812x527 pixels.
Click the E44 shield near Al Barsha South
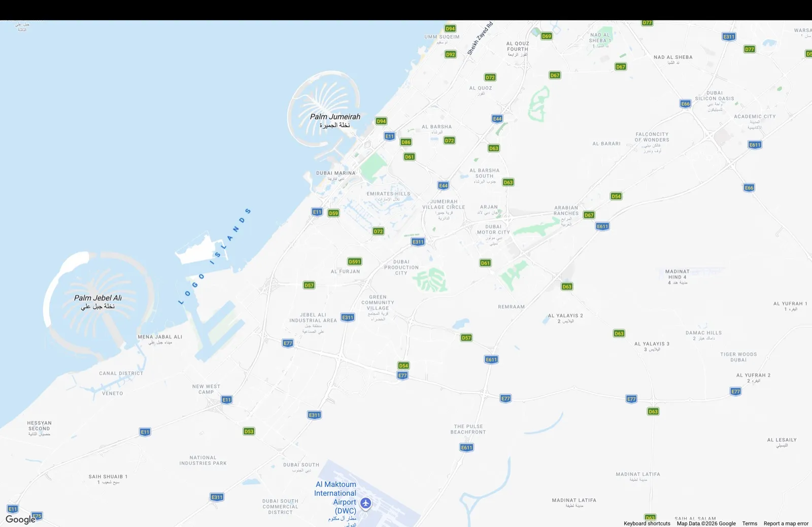[x=444, y=186]
